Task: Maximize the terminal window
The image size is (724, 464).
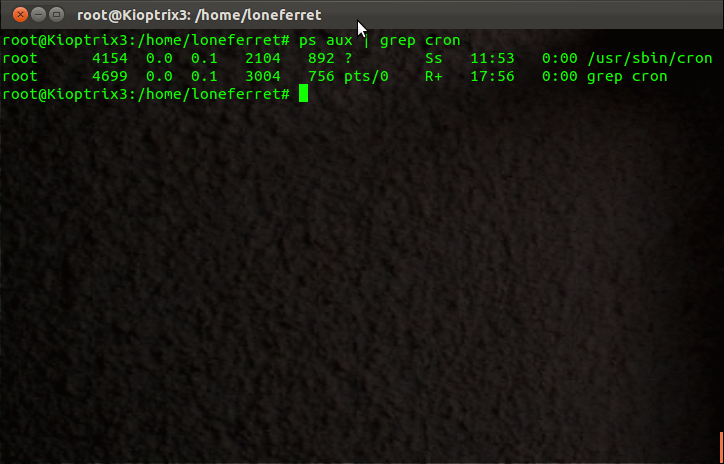Action: 56,15
